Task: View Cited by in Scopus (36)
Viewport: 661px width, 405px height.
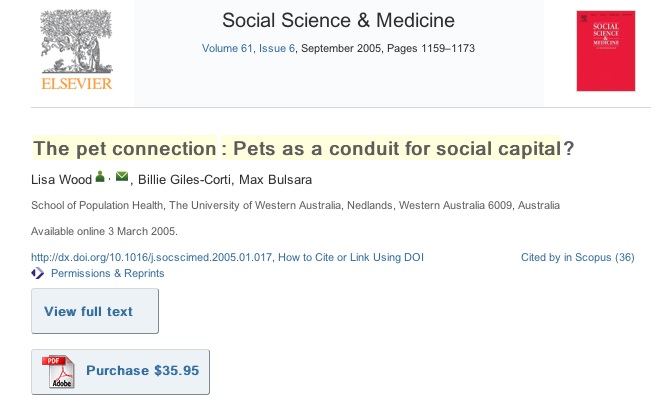Action: pos(578,257)
